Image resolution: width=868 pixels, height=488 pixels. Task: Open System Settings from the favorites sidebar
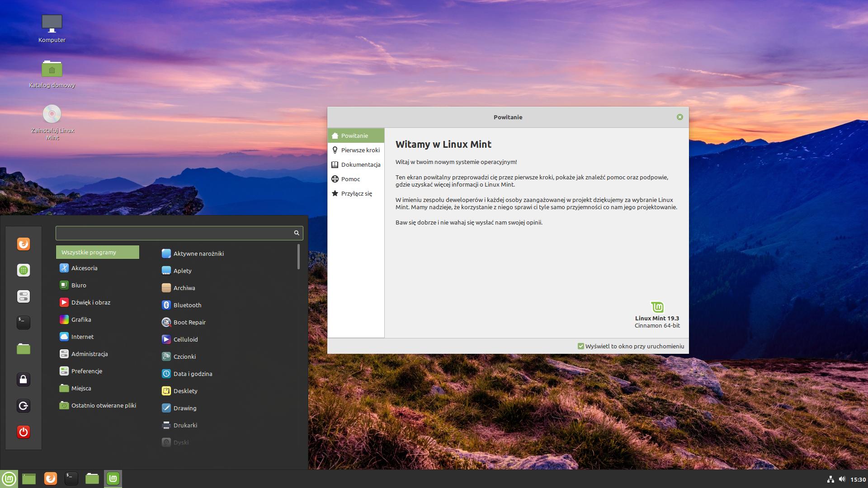pyautogui.click(x=24, y=296)
